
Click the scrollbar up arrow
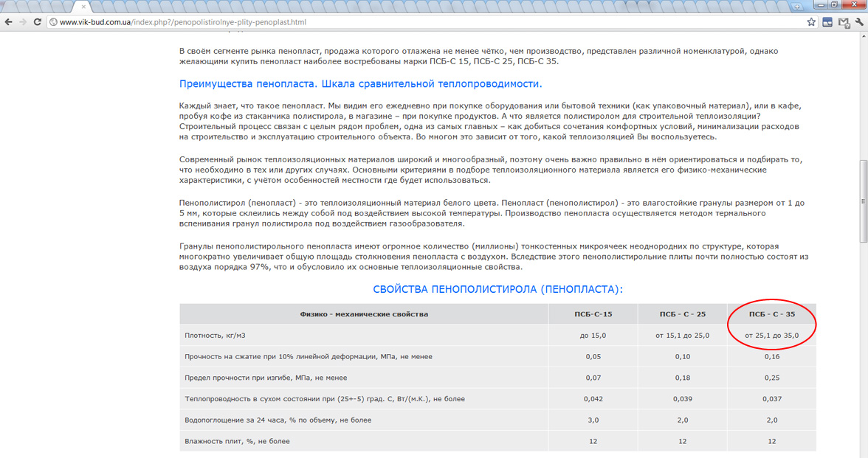click(863, 35)
